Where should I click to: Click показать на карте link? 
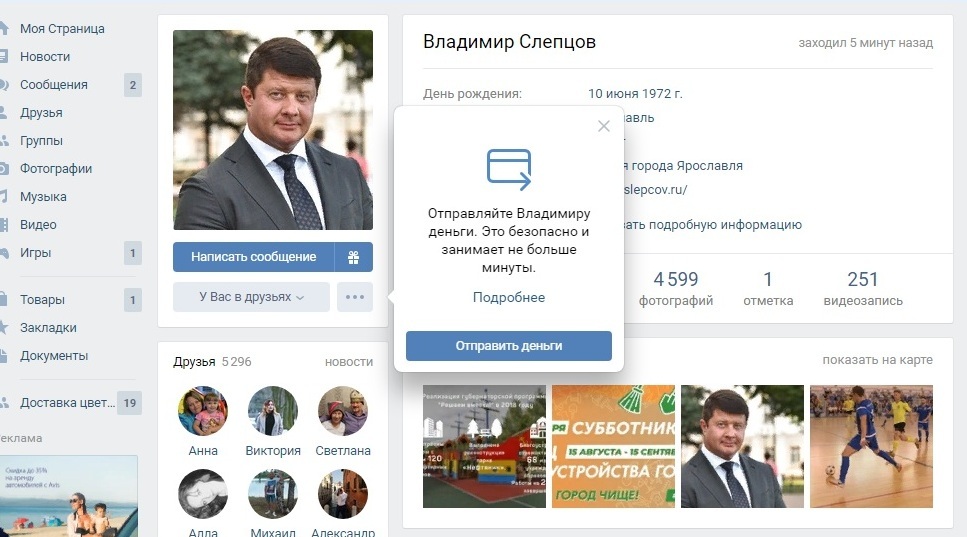point(877,359)
